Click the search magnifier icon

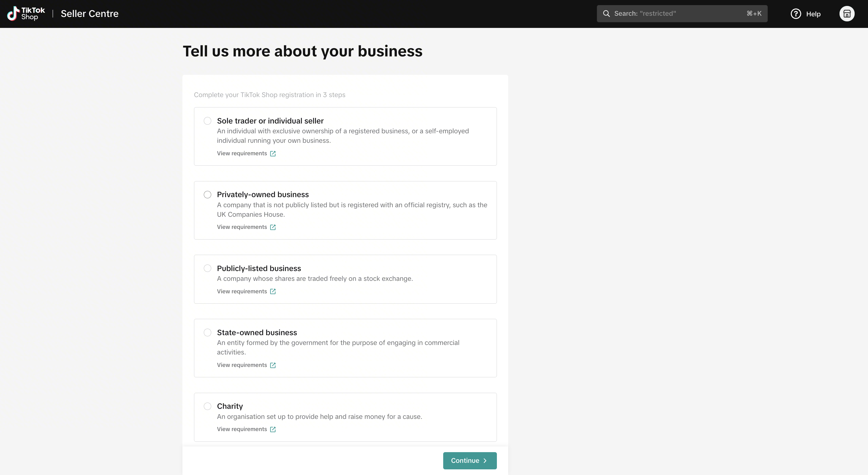606,13
